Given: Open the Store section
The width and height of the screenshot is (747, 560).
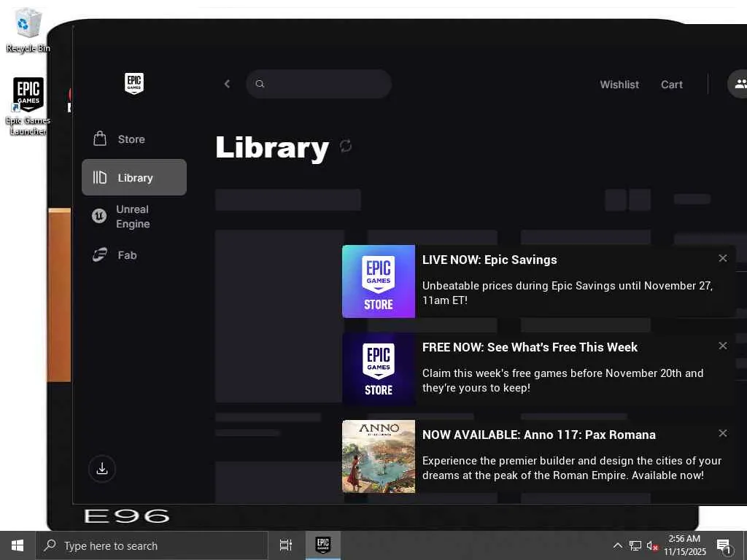Looking at the screenshot, I should [134, 139].
